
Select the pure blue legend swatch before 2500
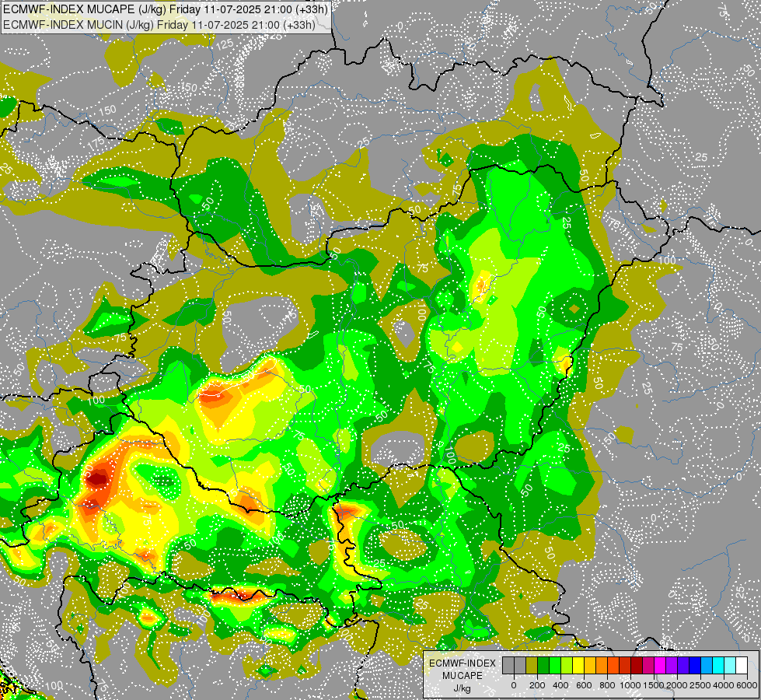pos(696,665)
